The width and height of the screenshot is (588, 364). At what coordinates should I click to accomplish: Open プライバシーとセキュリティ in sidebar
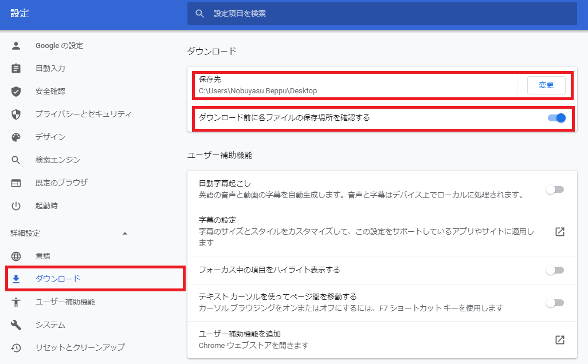pyautogui.click(x=83, y=114)
